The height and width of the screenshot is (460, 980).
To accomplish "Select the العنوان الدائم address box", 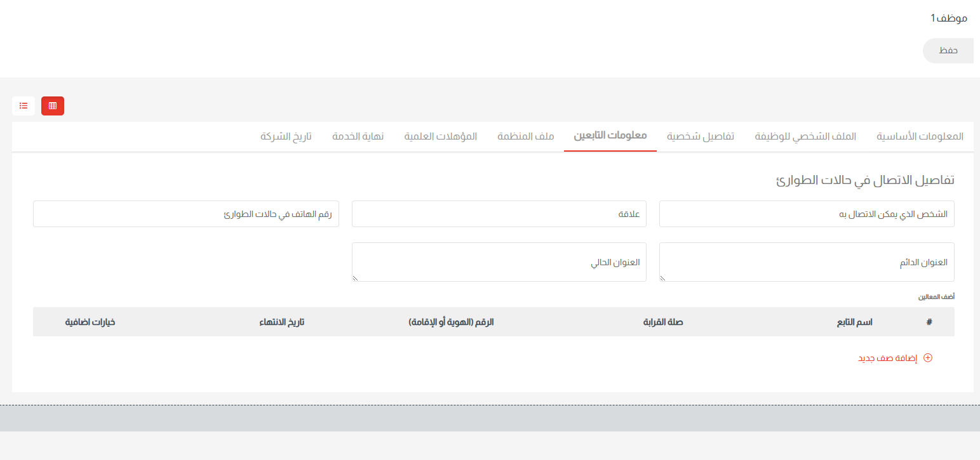I will pos(807,262).
